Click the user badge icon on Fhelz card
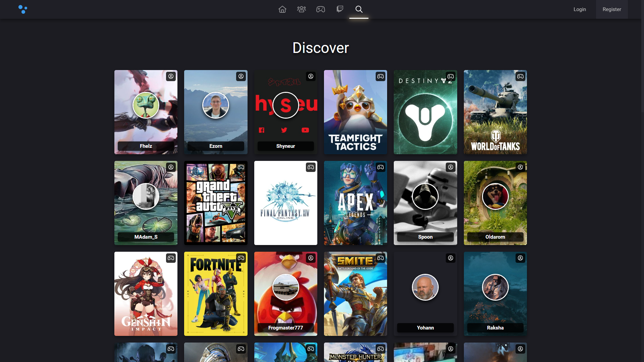The width and height of the screenshot is (644, 362). pyautogui.click(x=171, y=76)
